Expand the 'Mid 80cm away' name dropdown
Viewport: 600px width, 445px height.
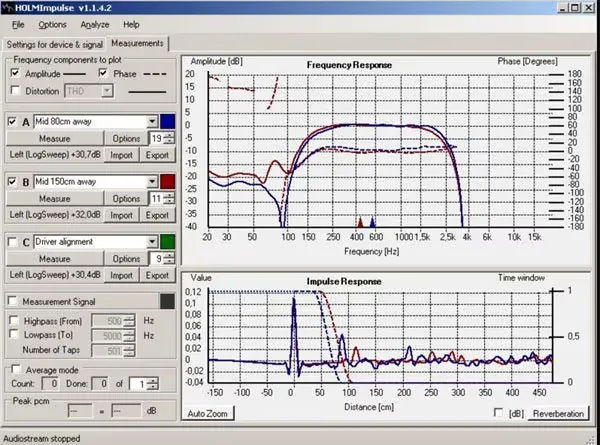[152, 122]
